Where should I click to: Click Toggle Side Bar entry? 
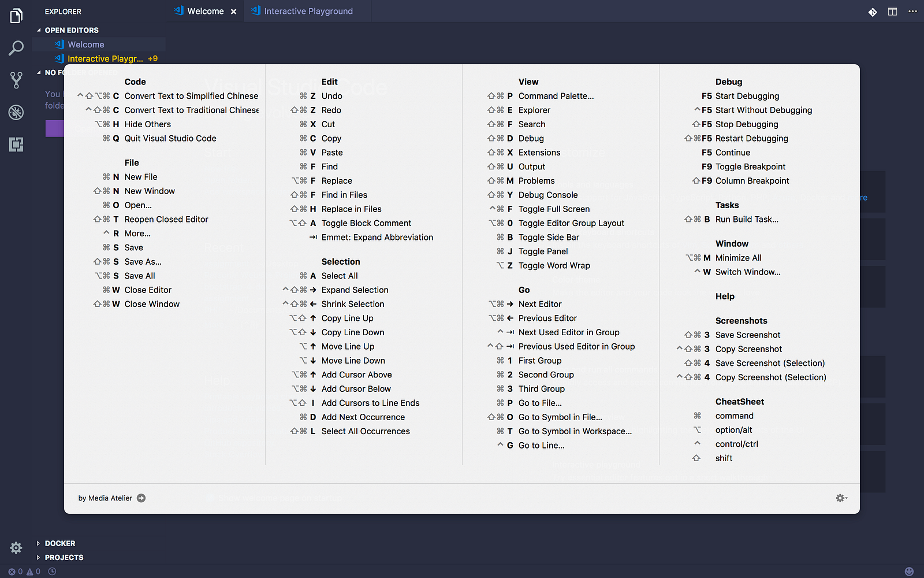point(549,237)
